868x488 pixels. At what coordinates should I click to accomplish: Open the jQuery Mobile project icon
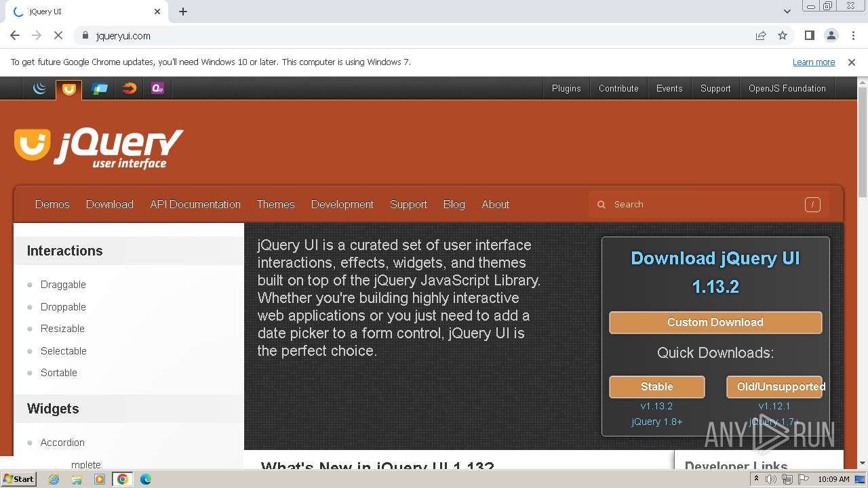click(99, 88)
